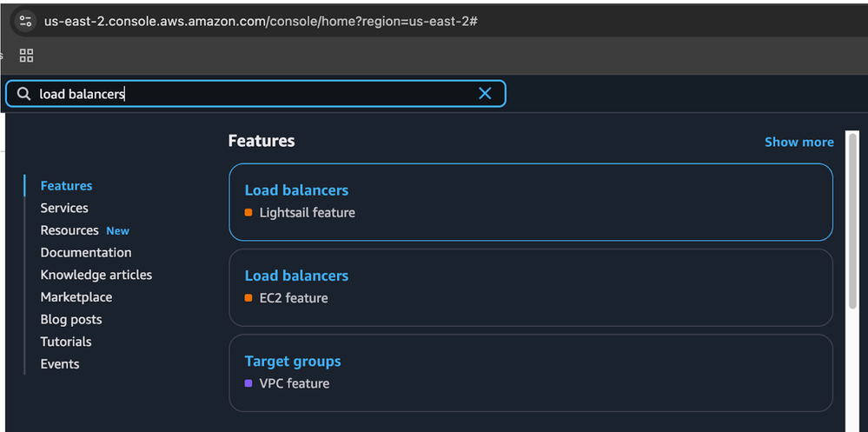Image resolution: width=868 pixels, height=432 pixels.
Task: Open Load balancers EC2 feature link
Action: coord(296,276)
